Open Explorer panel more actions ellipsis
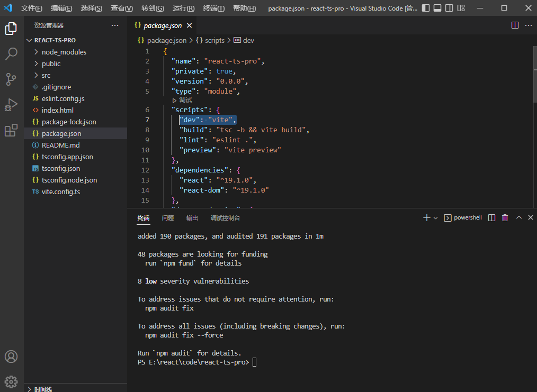 click(115, 25)
